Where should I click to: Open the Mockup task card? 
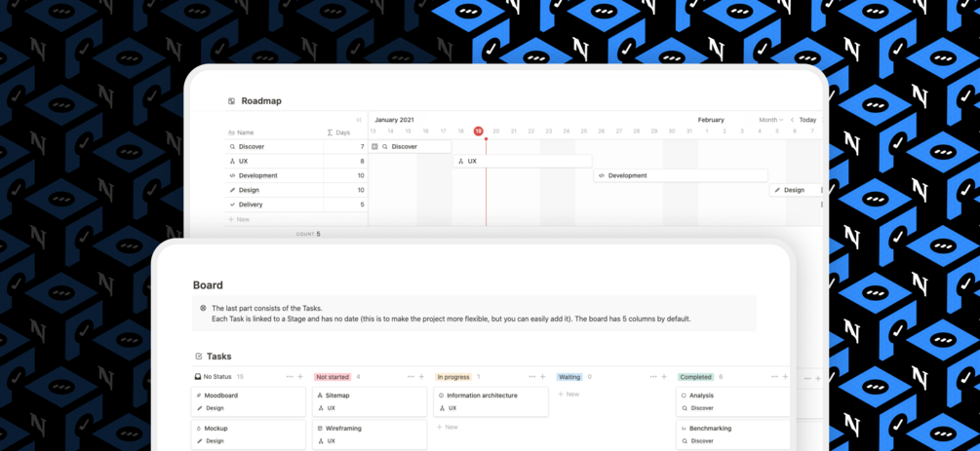248,434
